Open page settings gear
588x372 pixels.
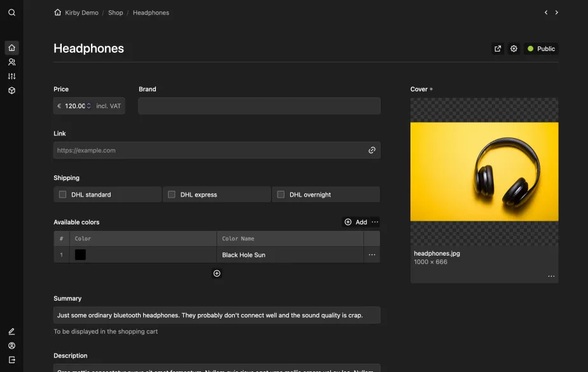coord(514,49)
